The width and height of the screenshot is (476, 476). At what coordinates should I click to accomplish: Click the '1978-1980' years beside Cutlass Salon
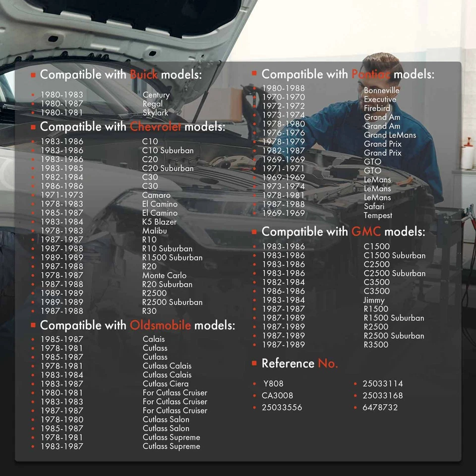tap(62, 419)
